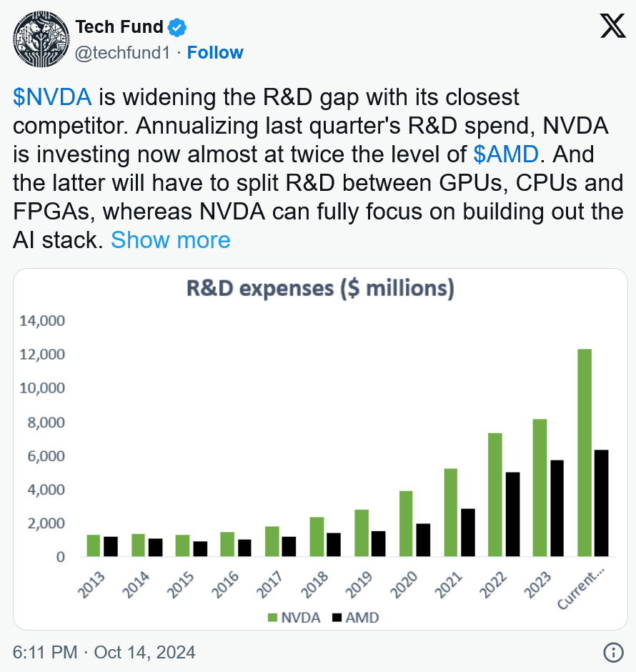Click the black AMD bar for 2023

click(557, 508)
